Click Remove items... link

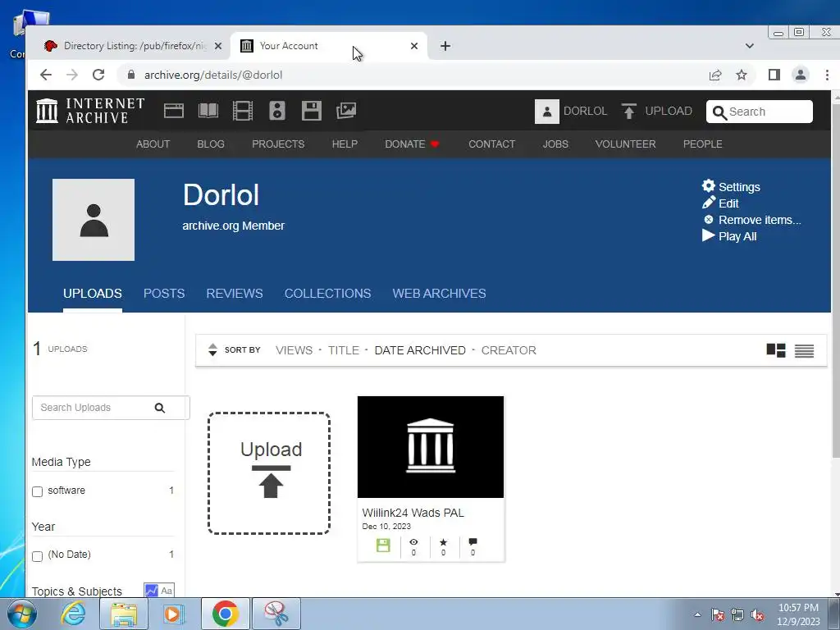click(x=751, y=220)
